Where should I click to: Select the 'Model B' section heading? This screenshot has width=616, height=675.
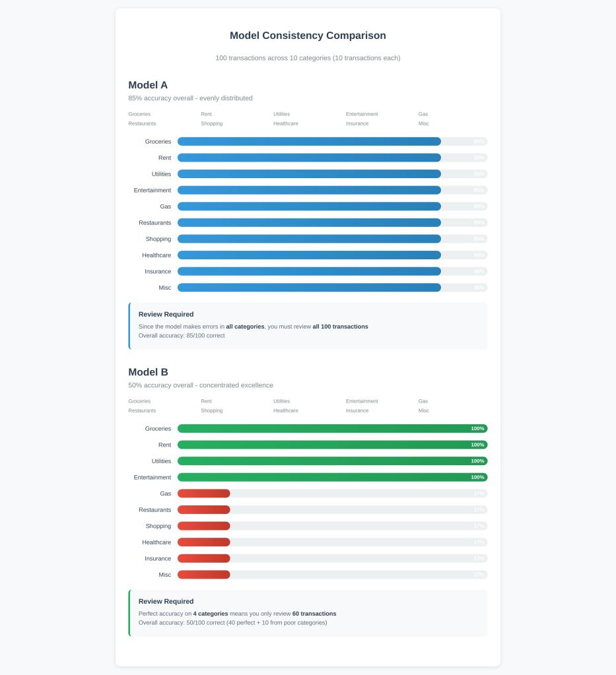(x=148, y=372)
